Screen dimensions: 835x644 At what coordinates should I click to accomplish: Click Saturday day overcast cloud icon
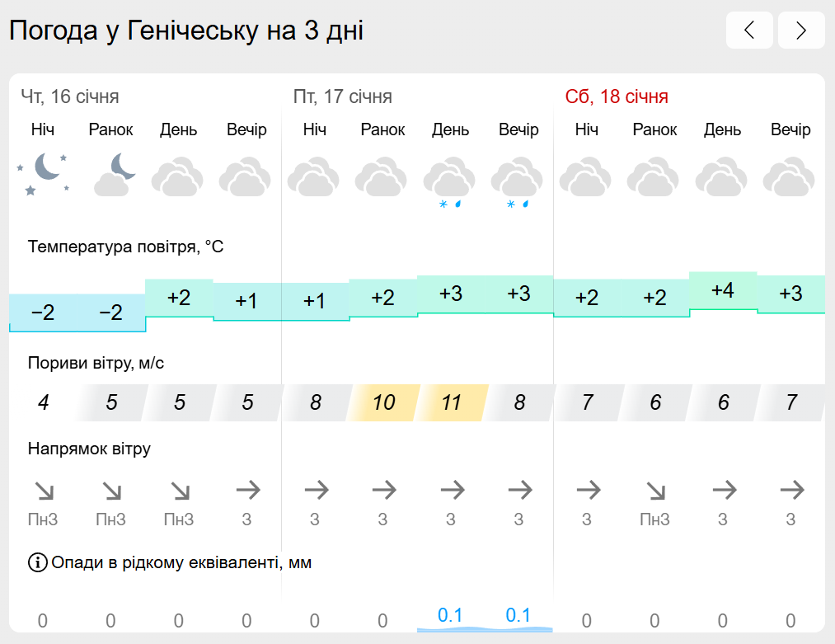(721, 176)
